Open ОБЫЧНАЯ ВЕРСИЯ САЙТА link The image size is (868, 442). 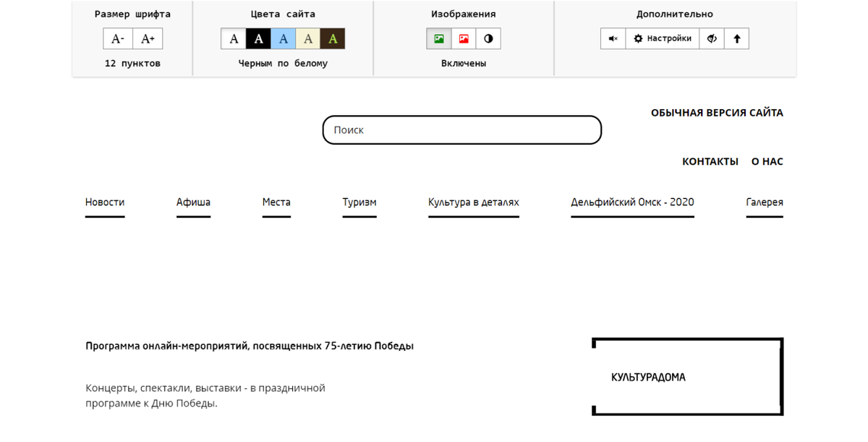(x=717, y=113)
